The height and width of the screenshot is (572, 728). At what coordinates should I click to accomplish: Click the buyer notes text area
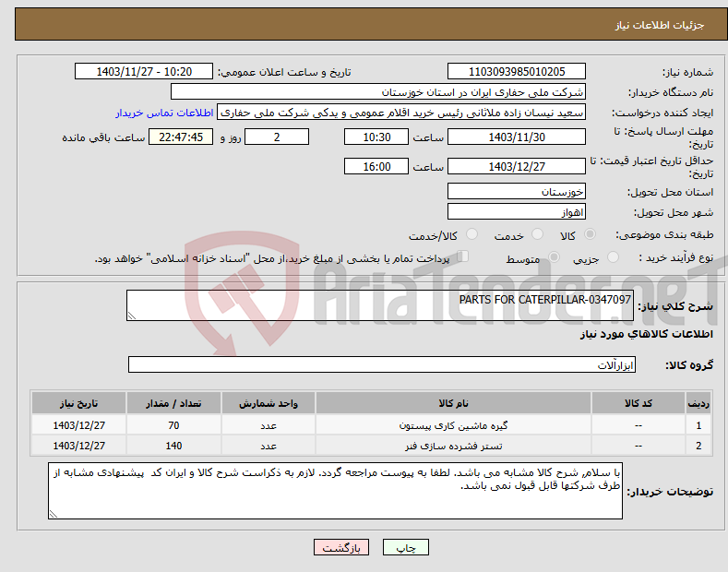pos(335,491)
